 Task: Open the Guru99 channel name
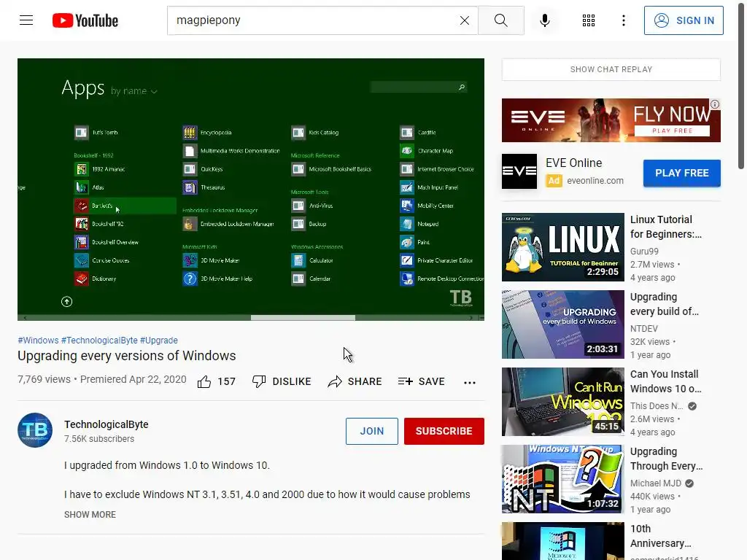644,252
